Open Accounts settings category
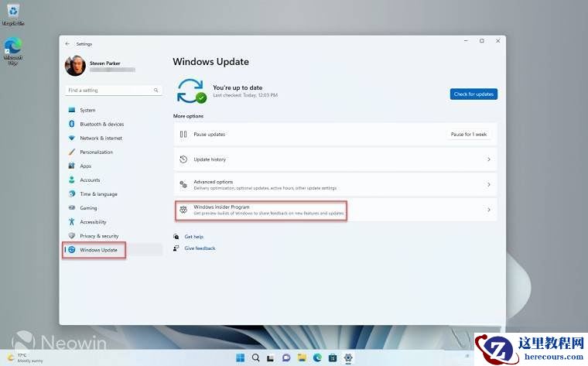Screen dimensions: 588x366 (114, 180)
